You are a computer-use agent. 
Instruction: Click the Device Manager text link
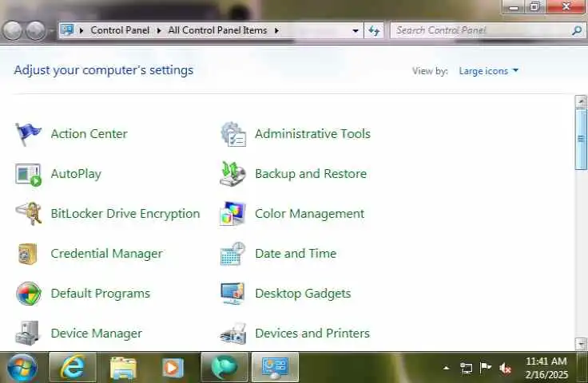coord(97,334)
